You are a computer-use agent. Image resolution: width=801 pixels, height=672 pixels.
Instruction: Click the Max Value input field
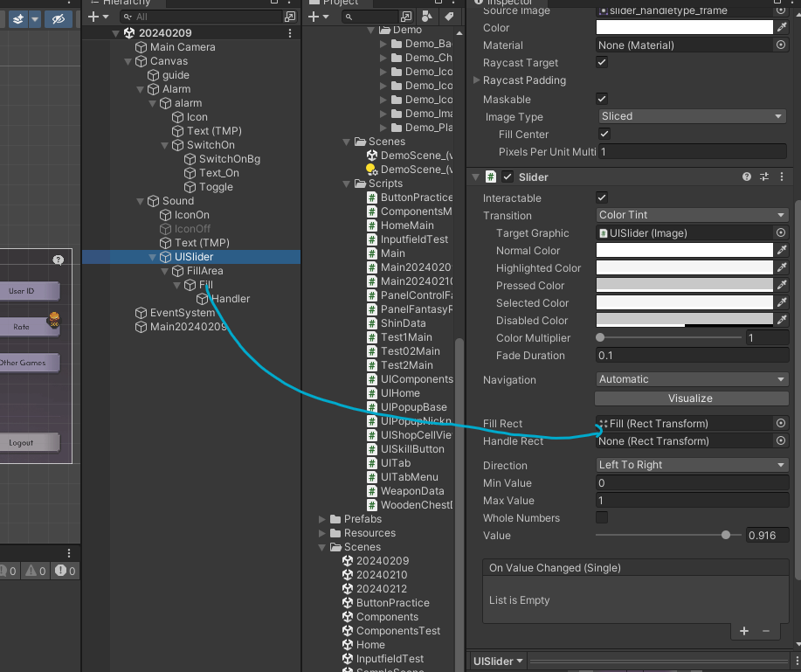[692, 501]
